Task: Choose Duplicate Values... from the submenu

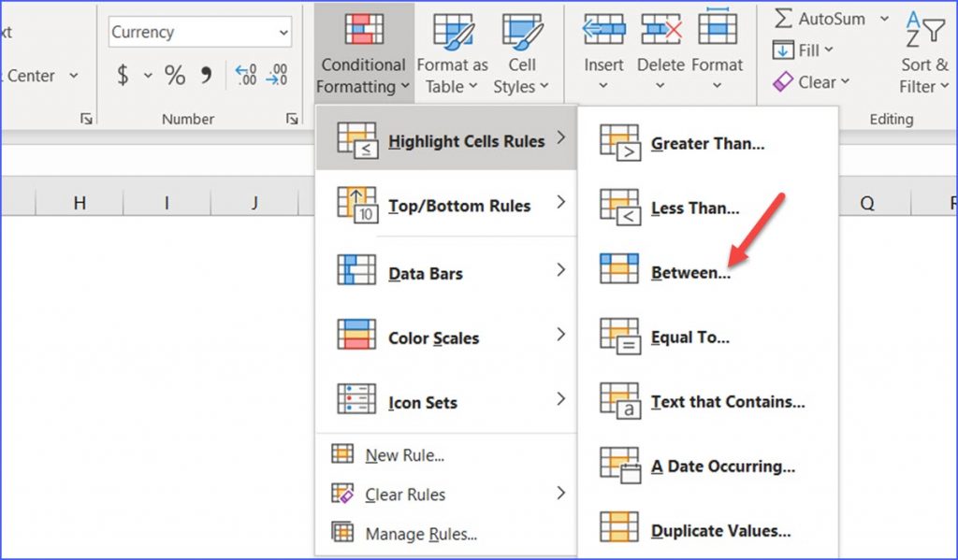Action: [720, 531]
